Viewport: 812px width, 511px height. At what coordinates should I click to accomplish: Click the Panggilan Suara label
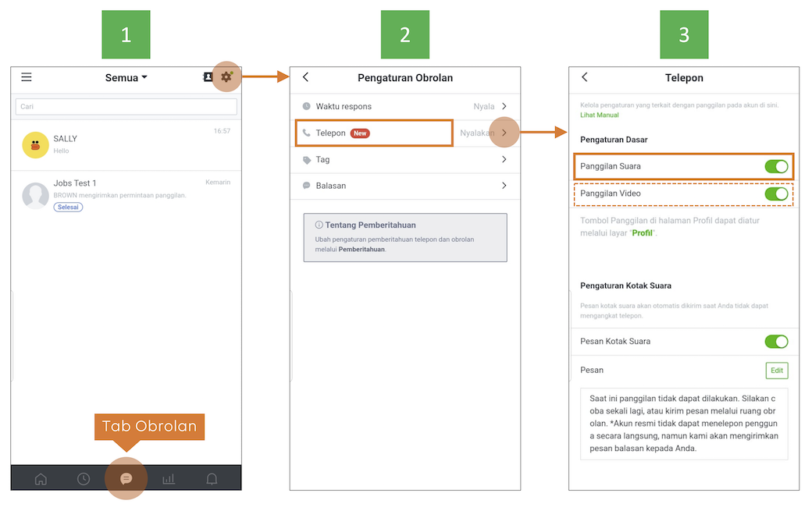(x=610, y=166)
